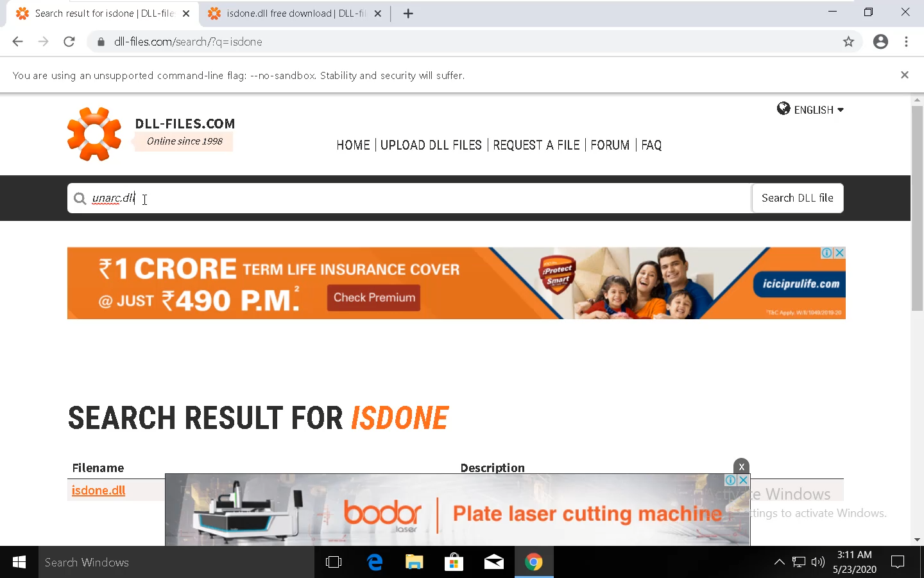Open ad info on the bodor laser ad
This screenshot has height=578, width=924.
point(731,480)
